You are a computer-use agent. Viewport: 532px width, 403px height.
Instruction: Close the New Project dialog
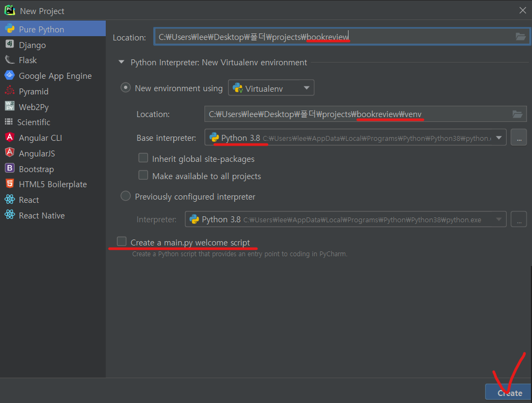point(522,10)
